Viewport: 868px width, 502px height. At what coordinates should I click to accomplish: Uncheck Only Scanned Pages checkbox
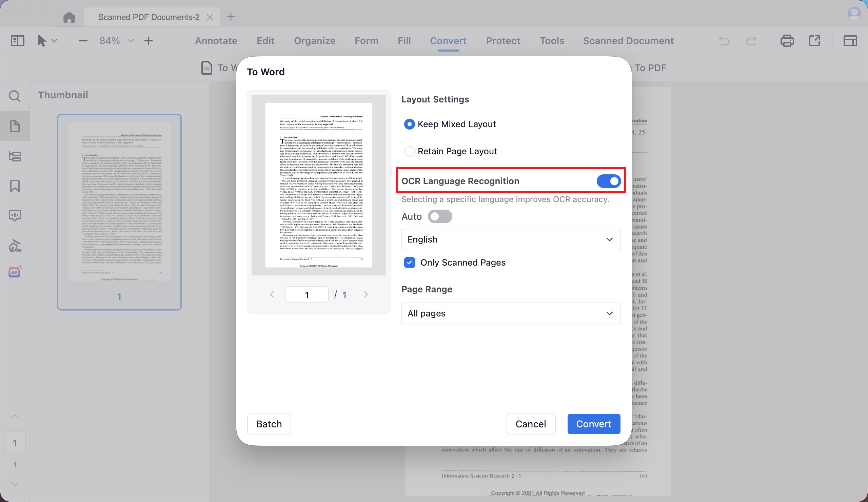[410, 263]
